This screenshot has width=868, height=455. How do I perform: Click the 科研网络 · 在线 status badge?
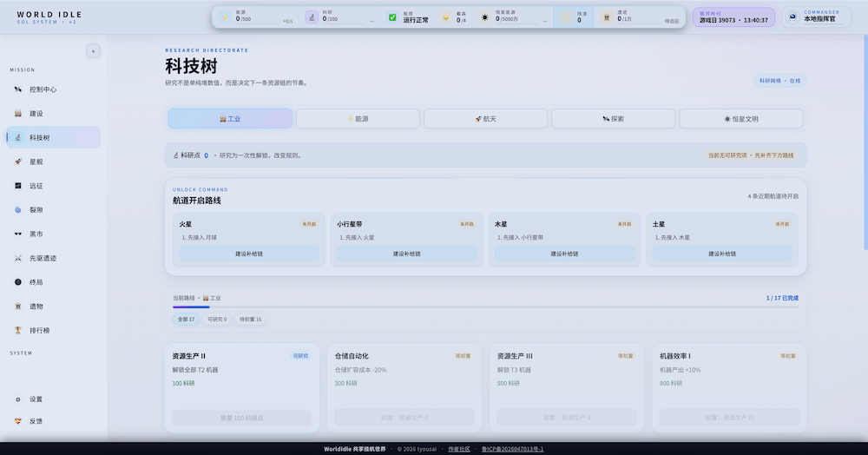pos(780,81)
